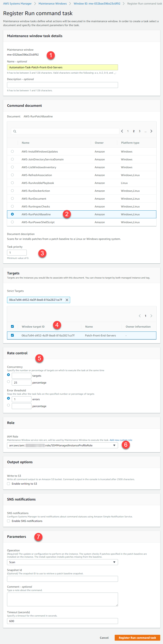Select the AWS-RunPowerShellScript radio

click(12, 222)
